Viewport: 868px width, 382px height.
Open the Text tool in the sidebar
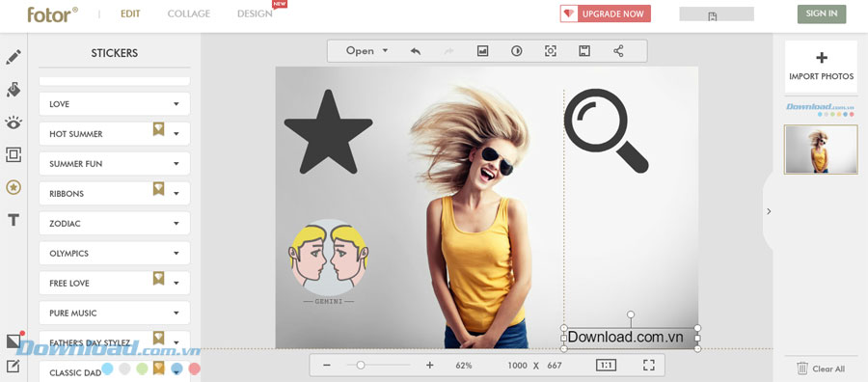pyautogui.click(x=14, y=220)
